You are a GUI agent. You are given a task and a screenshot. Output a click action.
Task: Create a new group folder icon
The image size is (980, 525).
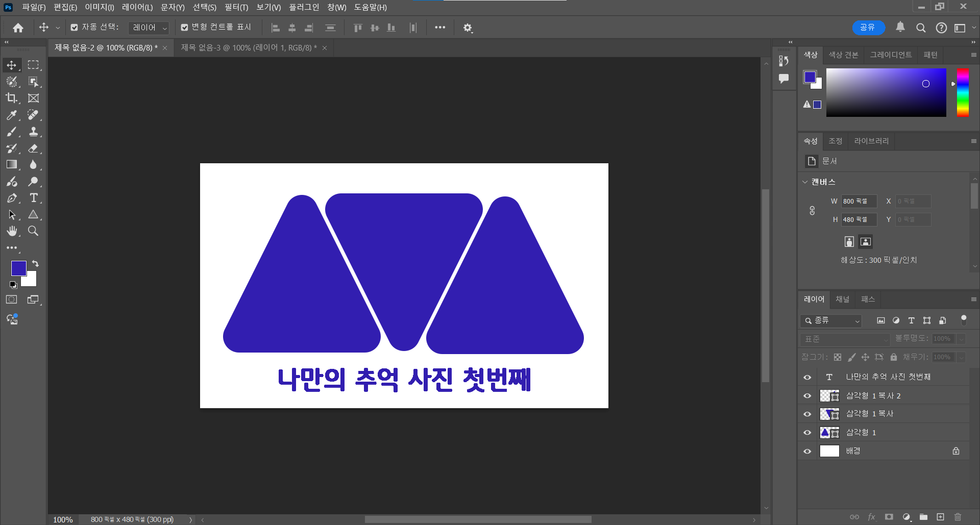(923, 517)
